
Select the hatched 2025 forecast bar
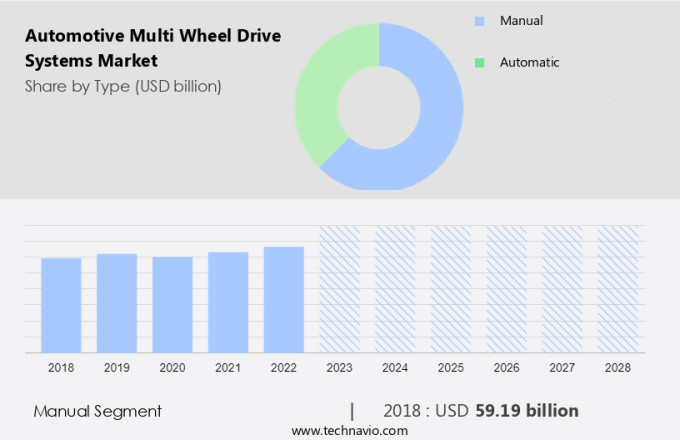[x=451, y=289]
